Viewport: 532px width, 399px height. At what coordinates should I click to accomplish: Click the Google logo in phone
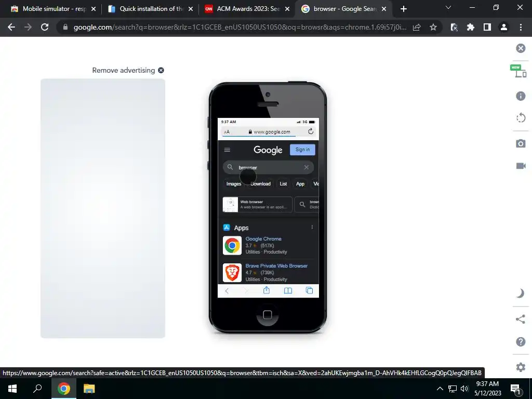[x=268, y=150]
